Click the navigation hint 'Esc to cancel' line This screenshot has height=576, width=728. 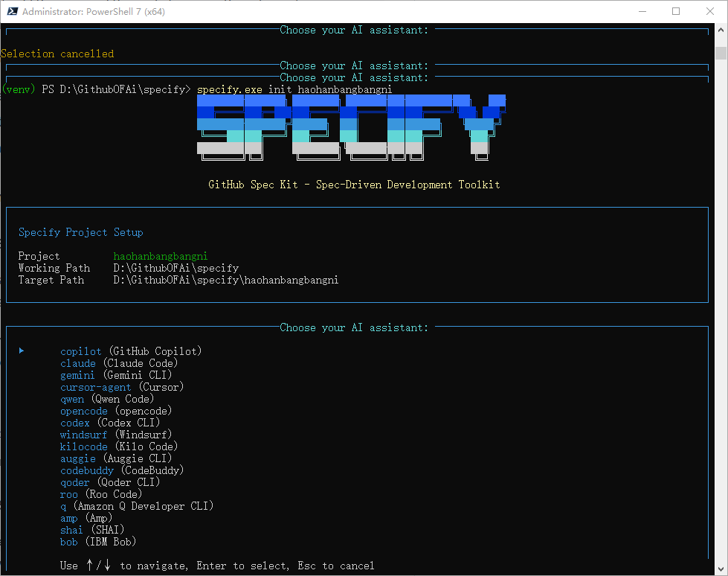(x=217, y=566)
